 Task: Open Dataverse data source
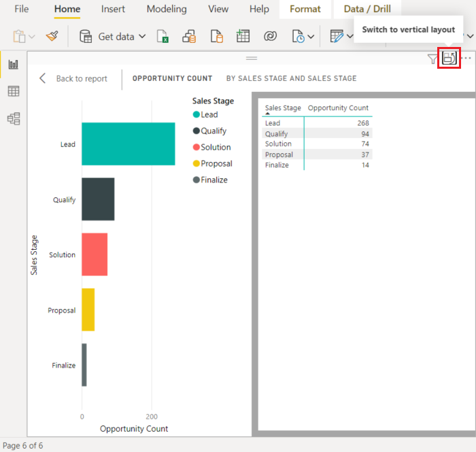[270, 36]
